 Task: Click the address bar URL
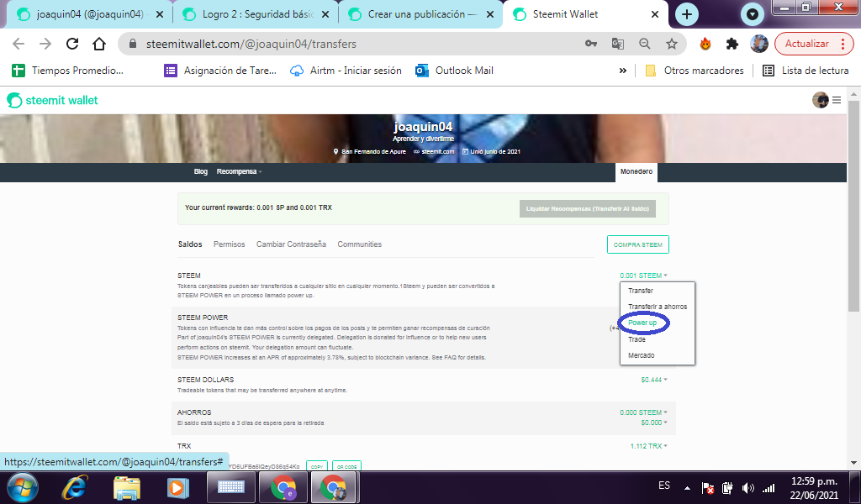(x=251, y=44)
